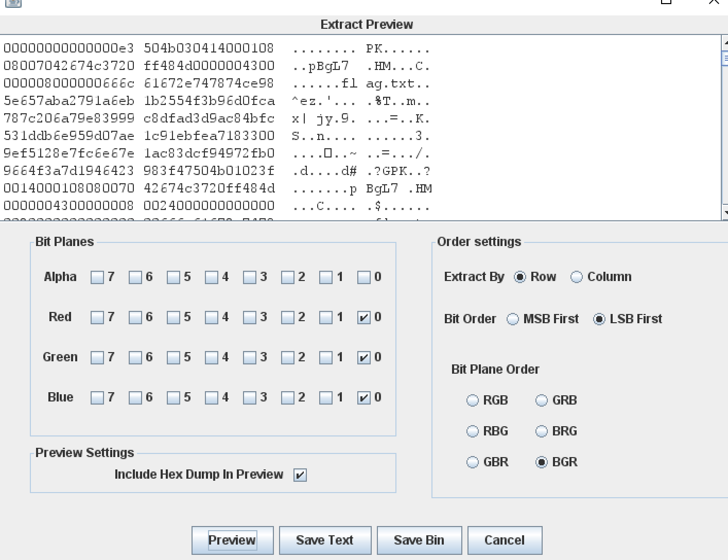Check Red bit plane 5

pyautogui.click(x=174, y=318)
